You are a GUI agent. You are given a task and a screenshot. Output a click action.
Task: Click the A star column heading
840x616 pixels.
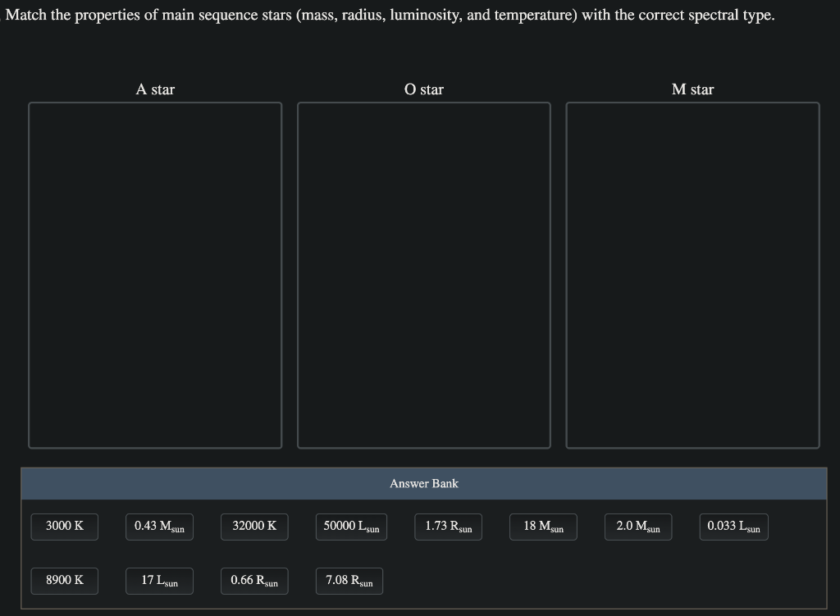155,89
